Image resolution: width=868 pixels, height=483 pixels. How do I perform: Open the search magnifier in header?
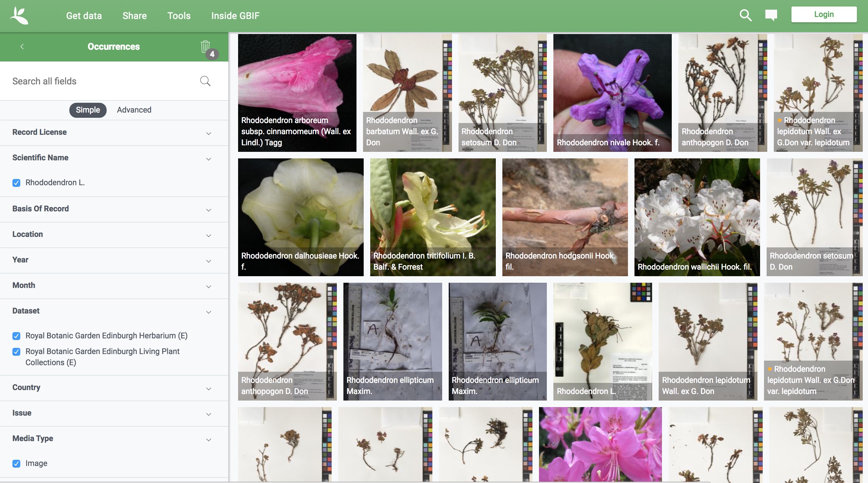(x=745, y=15)
